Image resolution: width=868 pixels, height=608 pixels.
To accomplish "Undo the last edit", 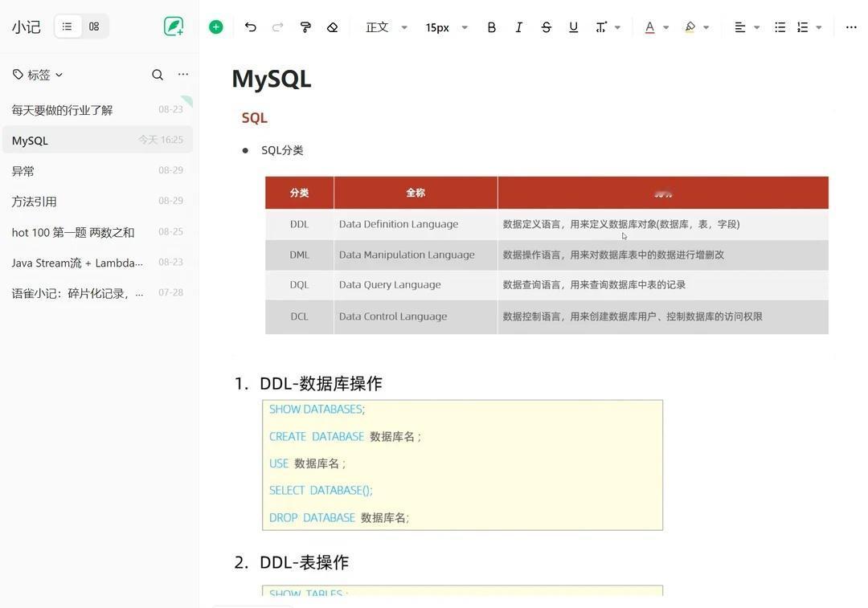I will click(251, 27).
